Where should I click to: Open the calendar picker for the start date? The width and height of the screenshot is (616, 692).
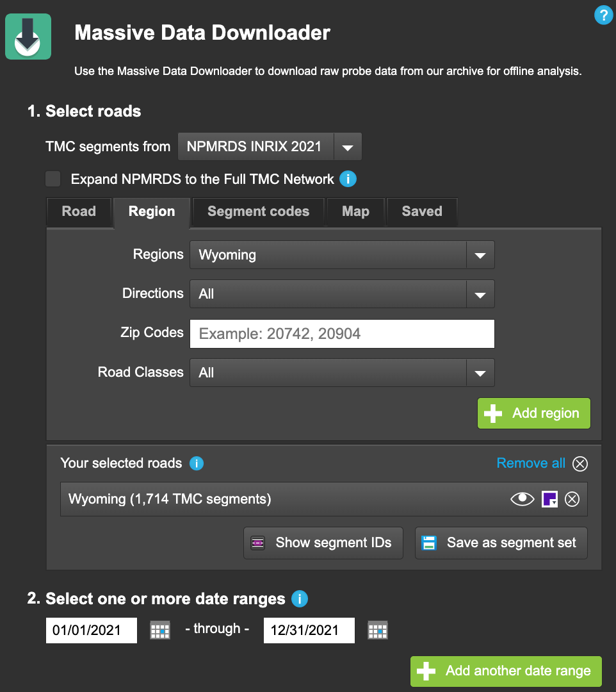pyautogui.click(x=159, y=630)
